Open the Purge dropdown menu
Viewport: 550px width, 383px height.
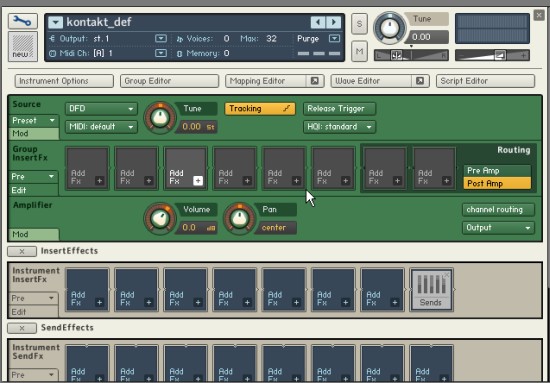tap(334, 38)
